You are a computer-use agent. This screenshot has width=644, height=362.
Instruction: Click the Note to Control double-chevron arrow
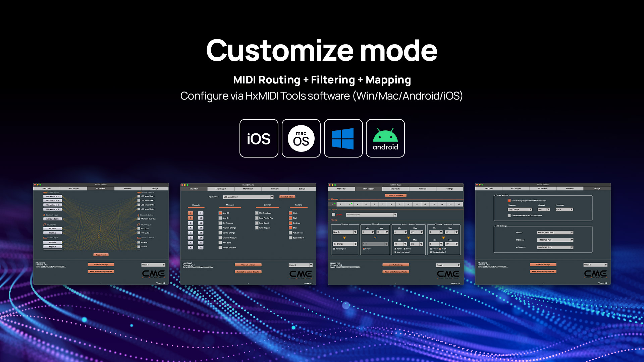point(408,238)
